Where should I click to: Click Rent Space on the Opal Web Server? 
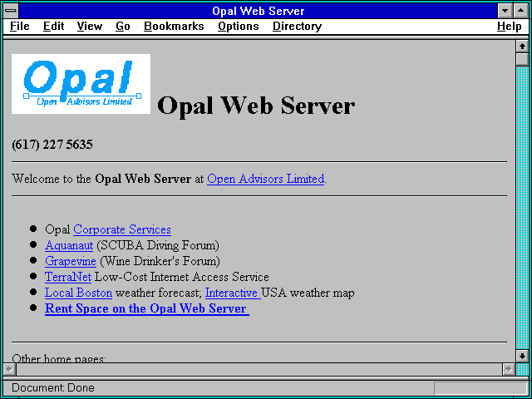[x=147, y=308]
